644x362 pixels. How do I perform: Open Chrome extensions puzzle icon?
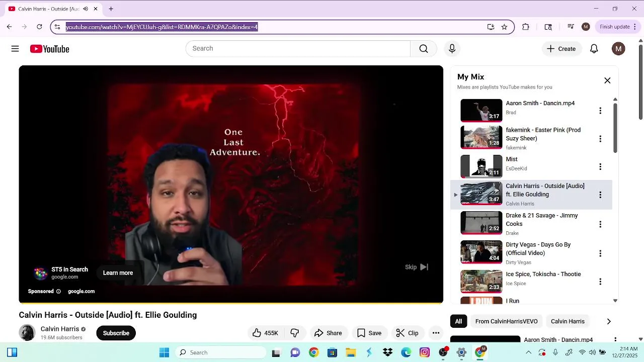coord(526,27)
